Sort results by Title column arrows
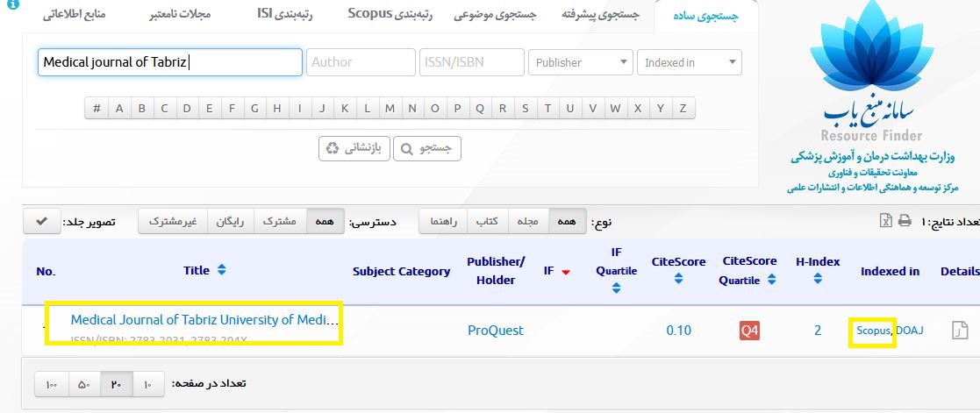Image resolution: width=980 pixels, height=413 pixels. tap(221, 270)
